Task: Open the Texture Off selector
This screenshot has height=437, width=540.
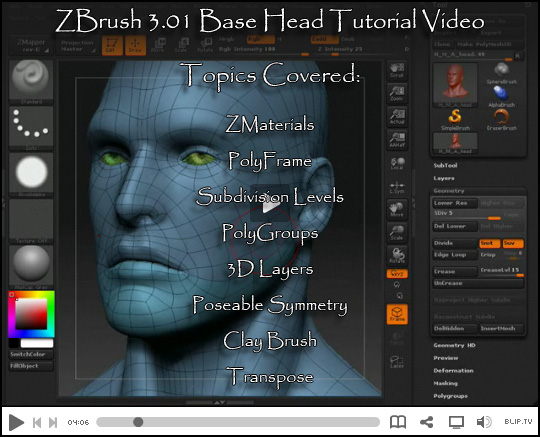Action: point(31,221)
